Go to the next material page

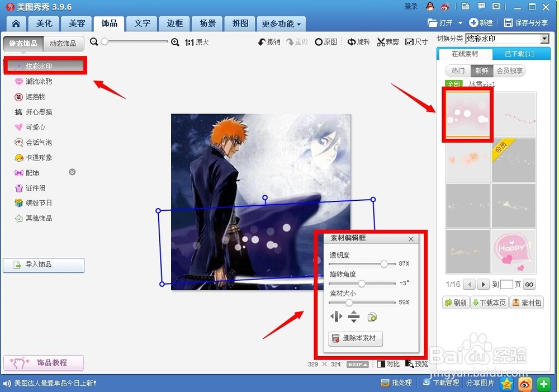[x=483, y=285]
